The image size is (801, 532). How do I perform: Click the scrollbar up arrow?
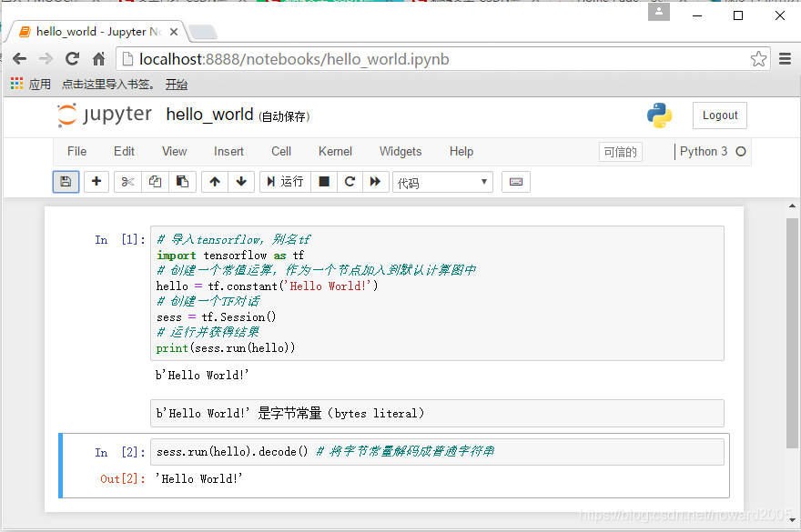pyautogui.click(x=792, y=206)
